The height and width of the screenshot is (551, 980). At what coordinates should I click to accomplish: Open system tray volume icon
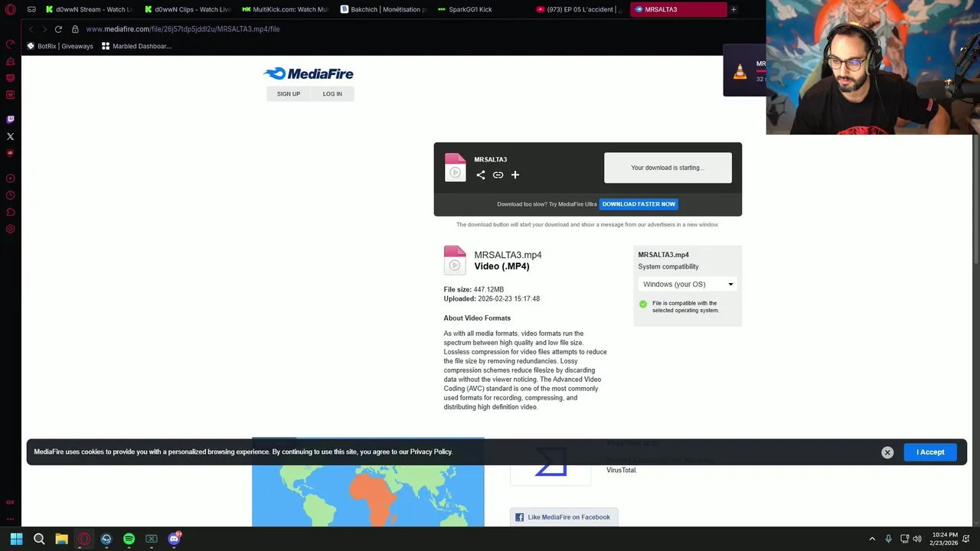[917, 539]
